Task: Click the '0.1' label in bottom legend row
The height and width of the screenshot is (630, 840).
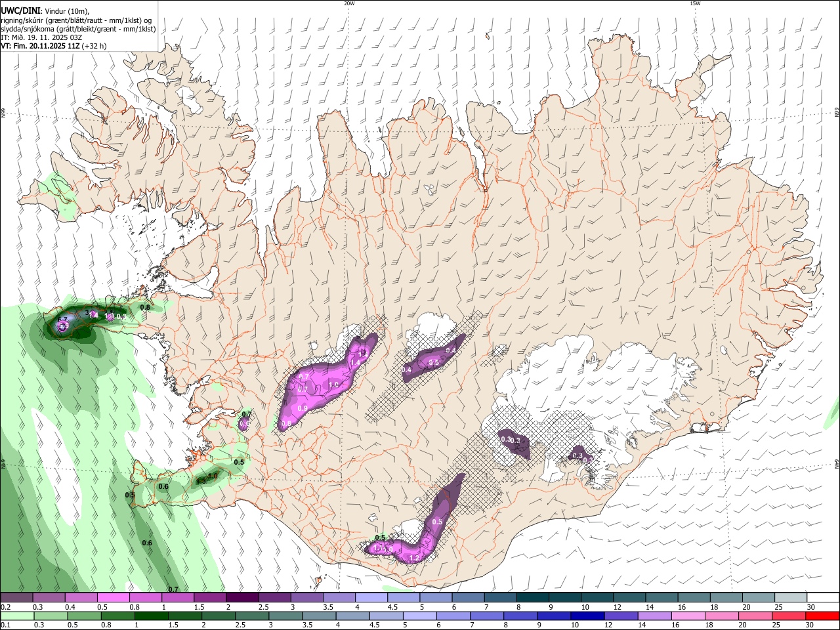Action: point(6,625)
